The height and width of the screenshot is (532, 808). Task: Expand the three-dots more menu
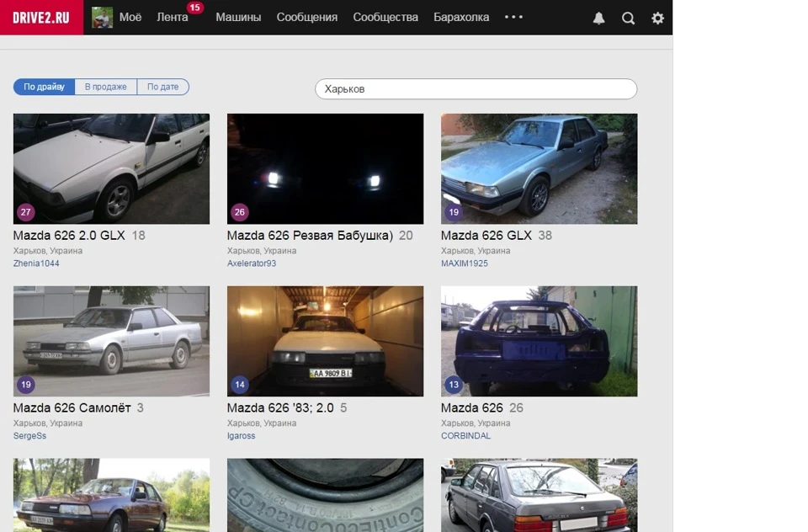513,17
